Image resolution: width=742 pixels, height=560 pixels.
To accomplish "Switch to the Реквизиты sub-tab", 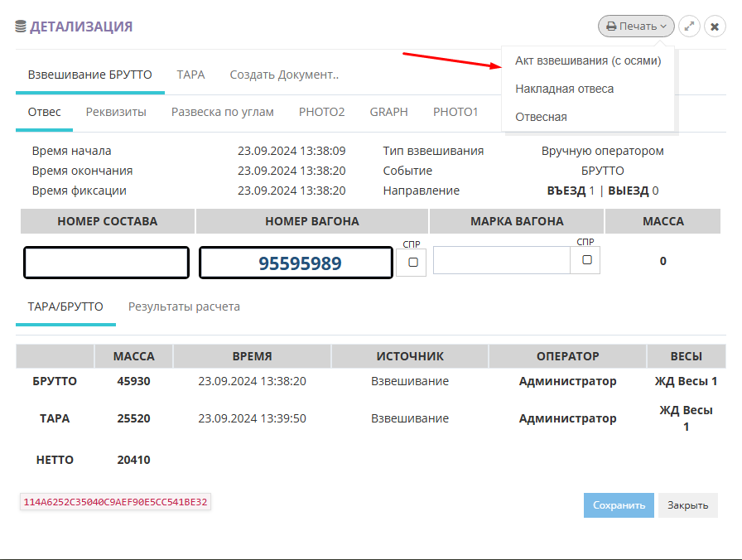I will pyautogui.click(x=116, y=112).
